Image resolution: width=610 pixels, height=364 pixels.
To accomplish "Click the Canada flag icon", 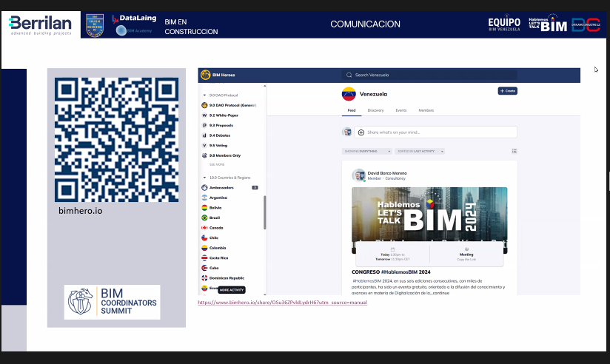I will click(x=204, y=228).
